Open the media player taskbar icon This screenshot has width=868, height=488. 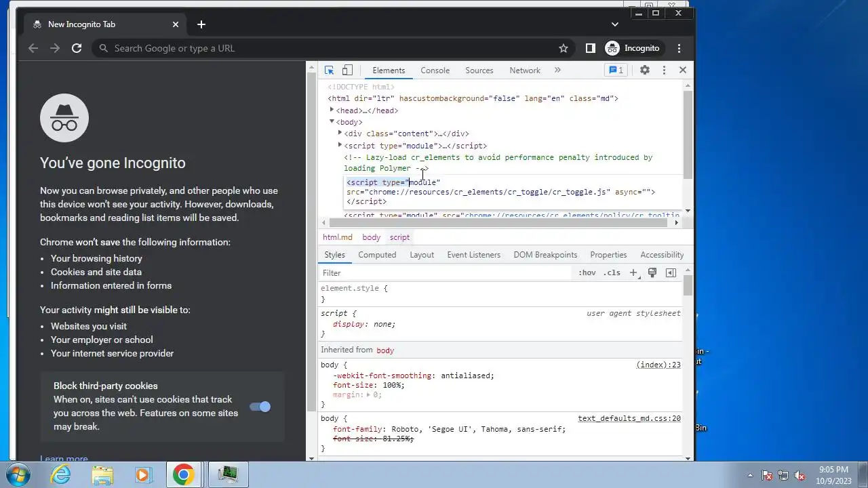tap(142, 474)
